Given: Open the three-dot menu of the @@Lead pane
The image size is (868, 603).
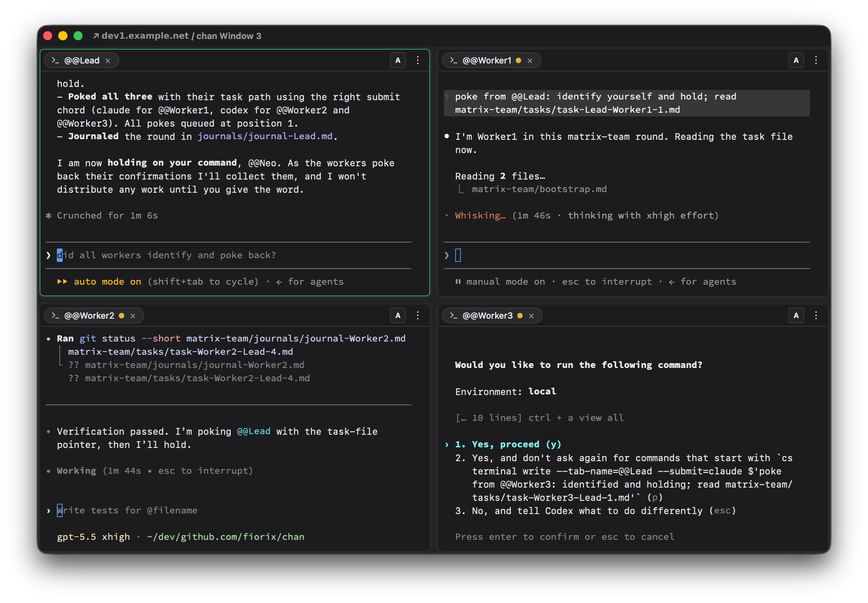Looking at the screenshot, I should (x=418, y=60).
